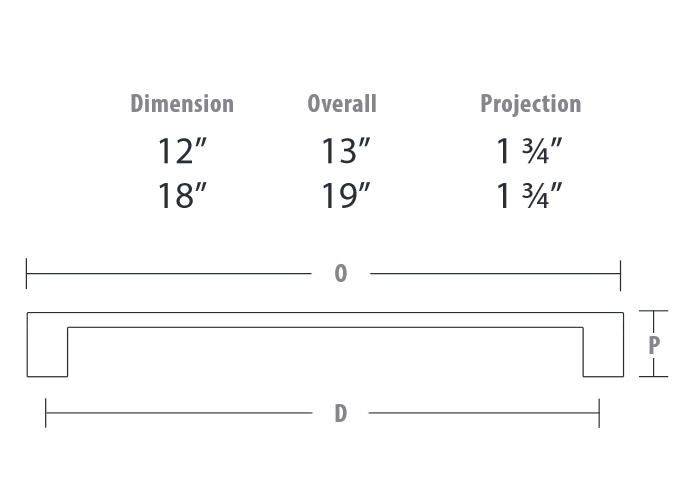Viewport: 700px width, 500px height.
Task: Click left end tick of O line
Action: (26, 273)
